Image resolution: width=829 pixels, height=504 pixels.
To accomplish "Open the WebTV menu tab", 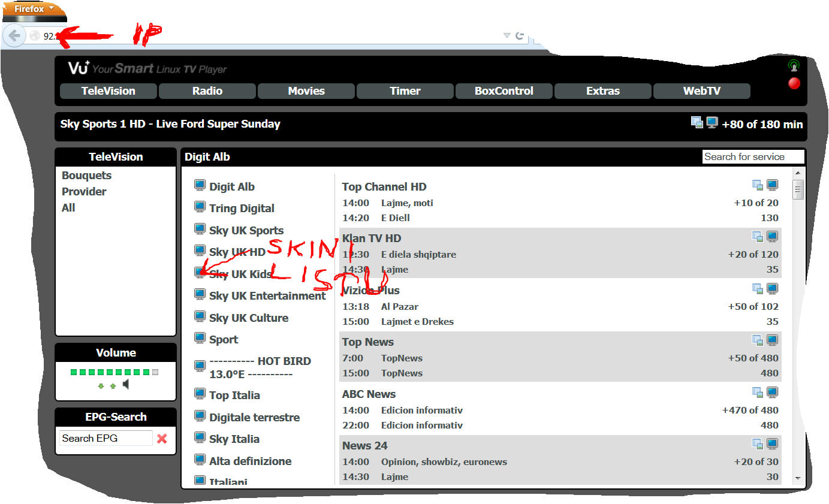I will (x=702, y=91).
